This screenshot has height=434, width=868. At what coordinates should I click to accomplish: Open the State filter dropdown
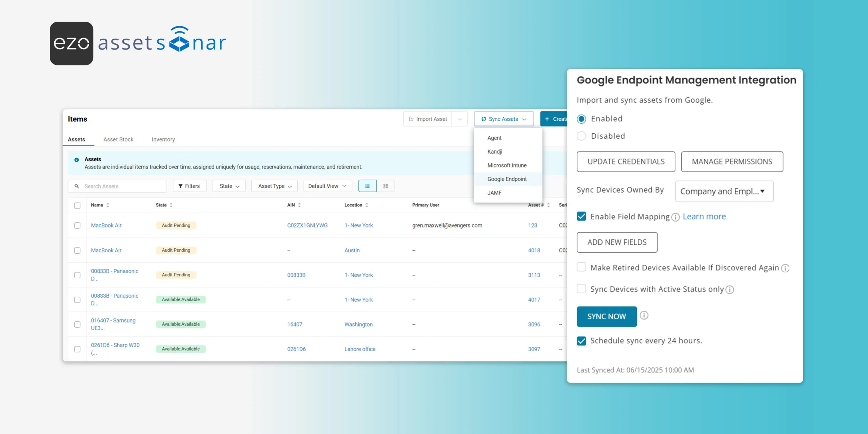click(229, 186)
